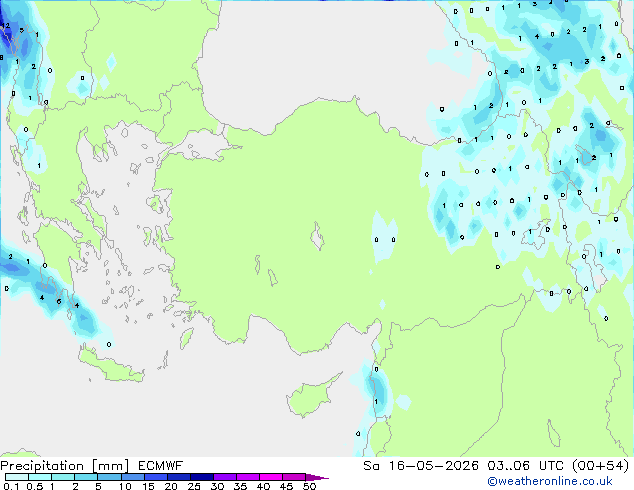Click the '25' legend scale label
This screenshot has width=634, height=490.
194,486
